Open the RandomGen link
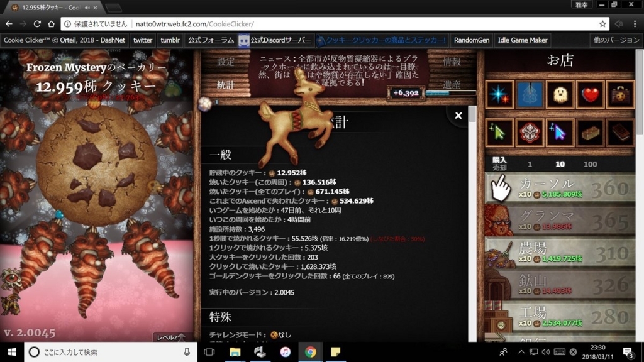This screenshot has width=644, height=362. [472, 40]
